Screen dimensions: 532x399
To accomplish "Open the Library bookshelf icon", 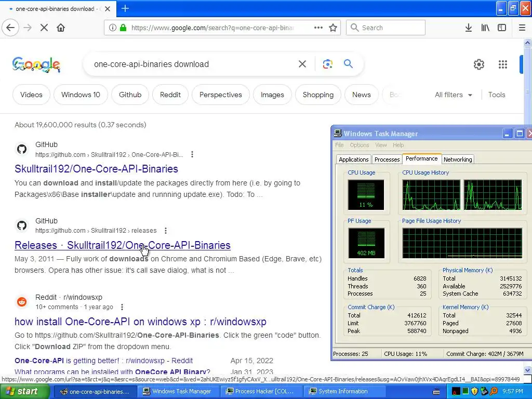I will pyautogui.click(x=485, y=28).
